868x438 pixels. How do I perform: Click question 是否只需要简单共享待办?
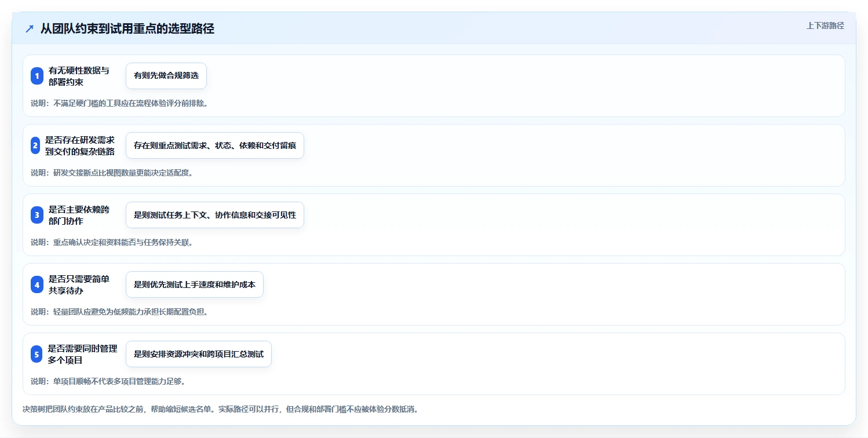coord(79,284)
